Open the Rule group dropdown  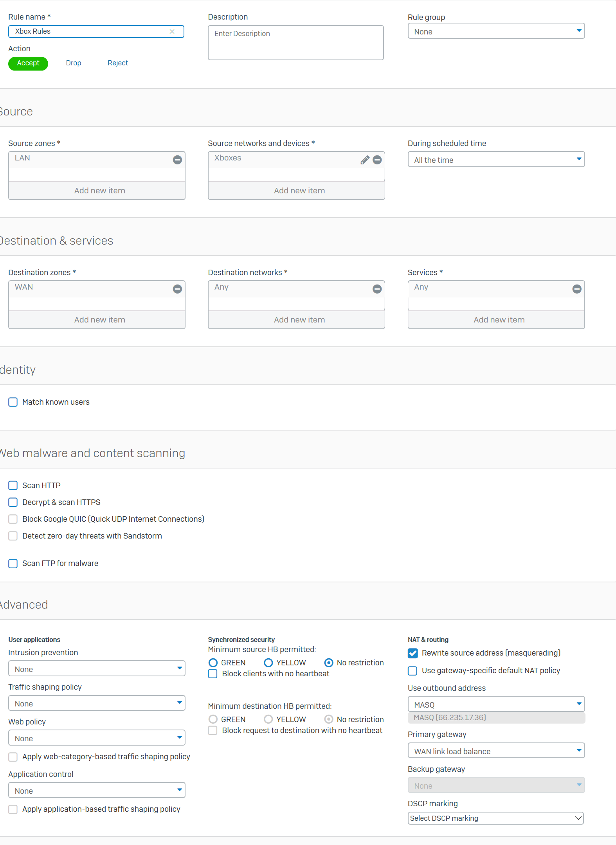tap(496, 31)
